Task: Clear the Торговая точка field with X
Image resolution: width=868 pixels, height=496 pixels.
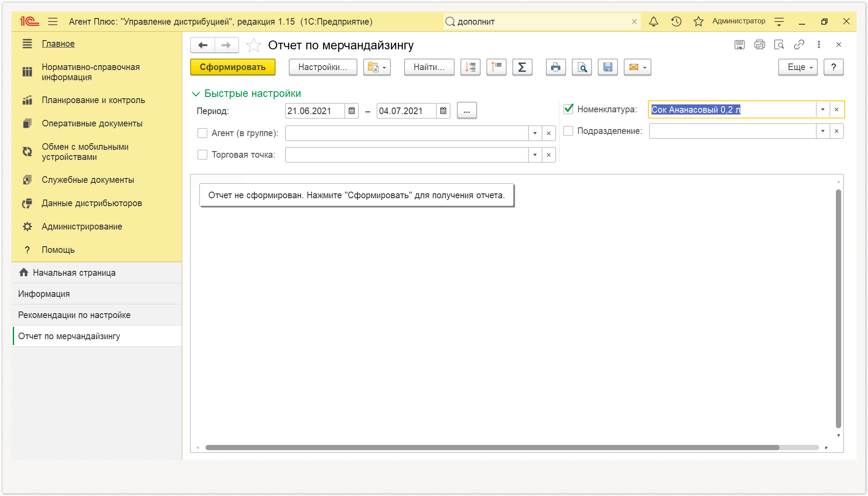Action: (549, 155)
